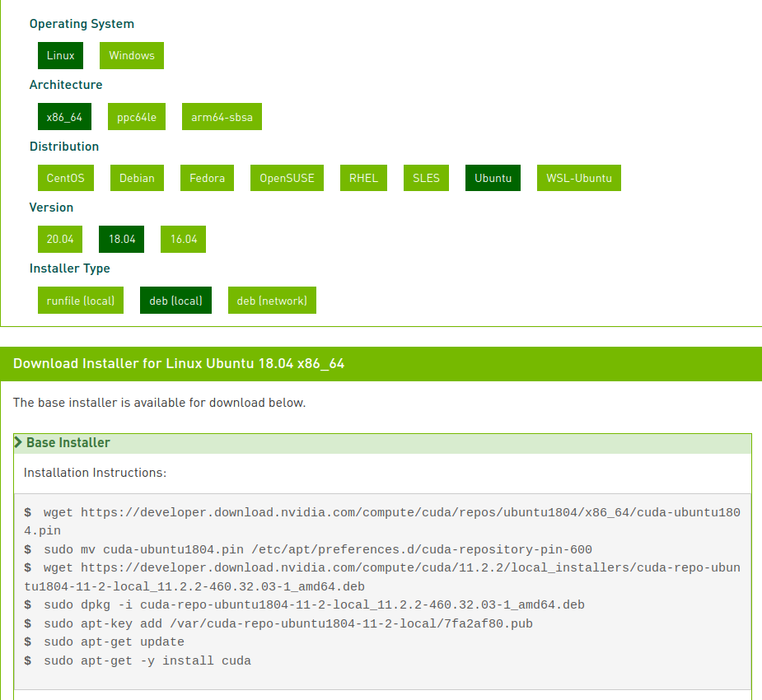Collapse the Base Installer chevron arrow
This screenshot has width=762, height=700.
tap(18, 442)
